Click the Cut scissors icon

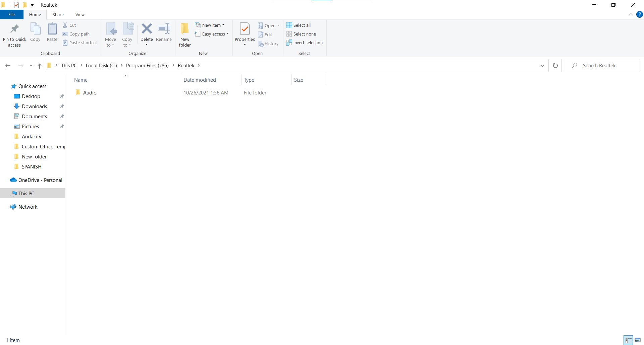click(x=65, y=25)
